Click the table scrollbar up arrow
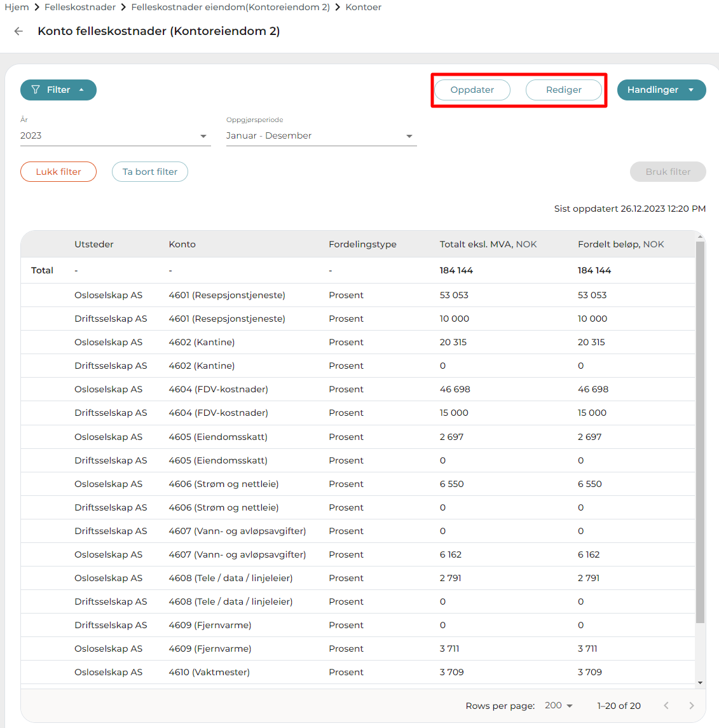 click(700, 237)
